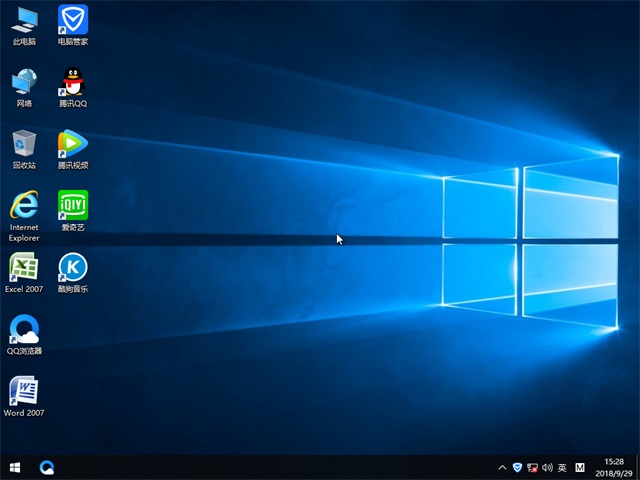This screenshot has width=640, height=480.
Task: Launch 酷狗音乐 from the desktop
Action: 72,268
